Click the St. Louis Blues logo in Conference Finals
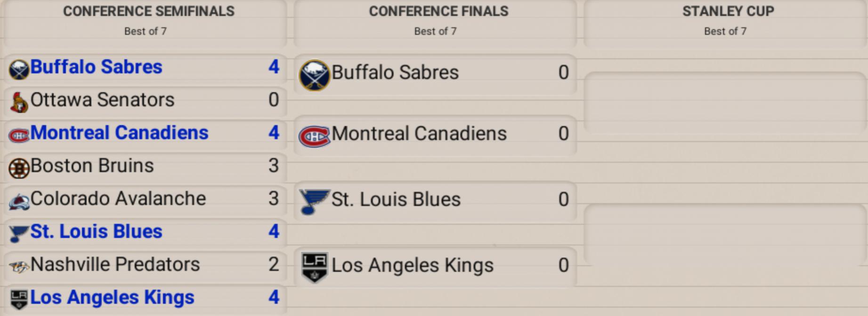 pos(314,201)
